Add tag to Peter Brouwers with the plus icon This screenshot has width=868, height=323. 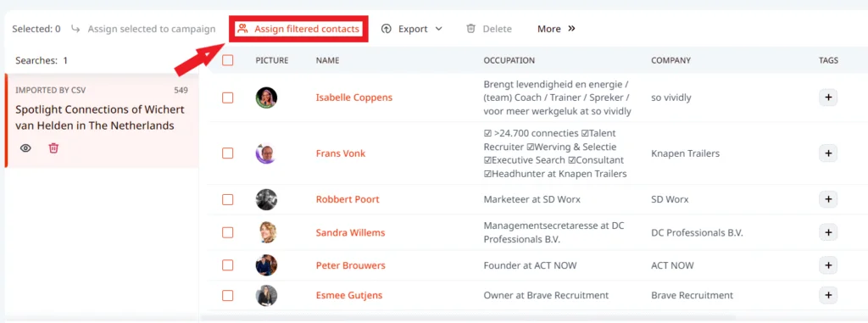coord(828,265)
